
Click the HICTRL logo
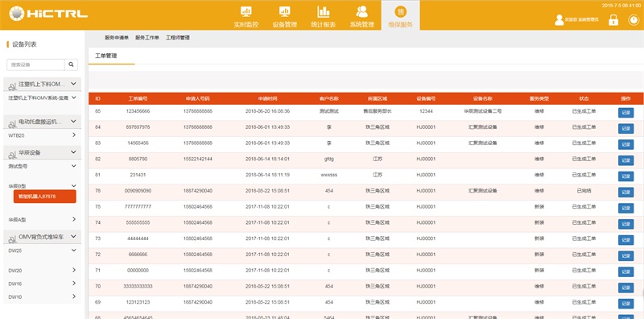[48, 14]
